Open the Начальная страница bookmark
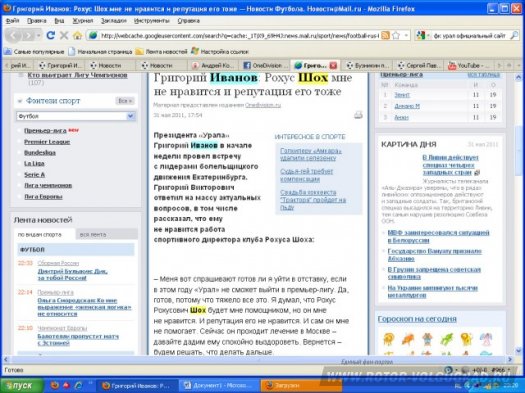This screenshot has height=393, width=525. pos(100,52)
